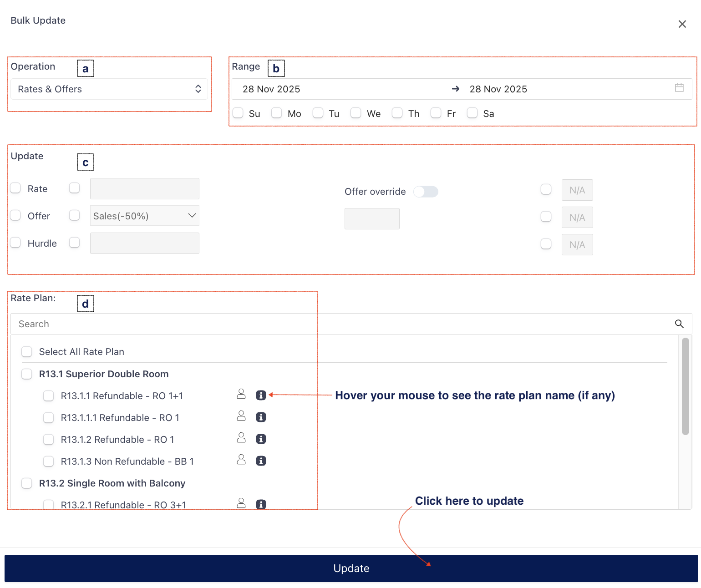Click the rate plan list scrollbar

(685, 386)
